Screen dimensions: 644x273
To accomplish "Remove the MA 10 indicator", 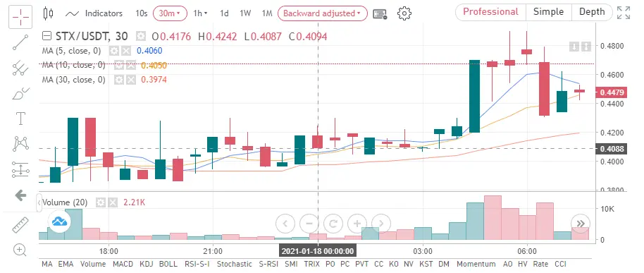I will [130, 65].
